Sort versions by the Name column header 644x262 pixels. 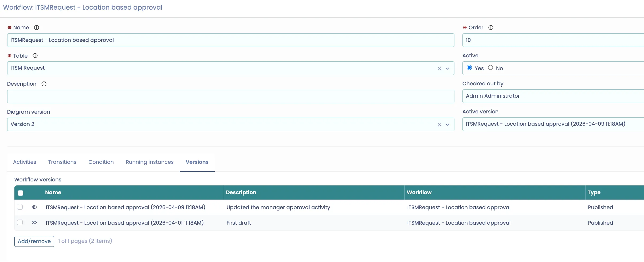53,192
